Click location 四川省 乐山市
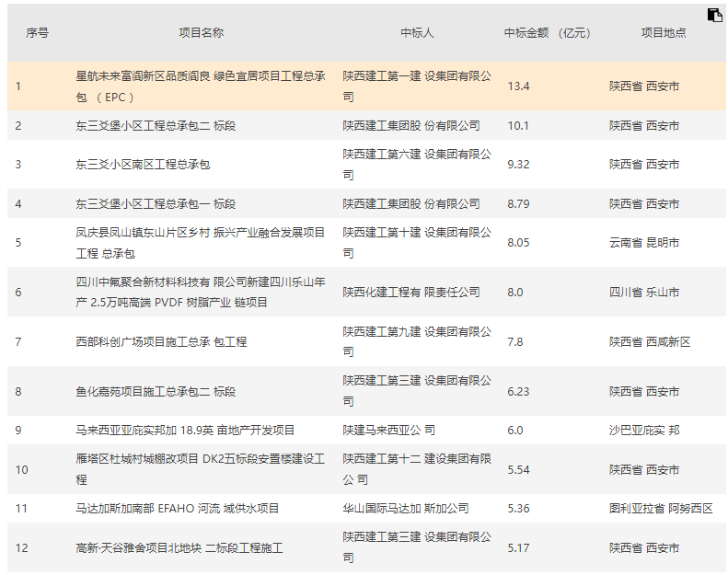Image resolution: width=728 pixels, height=575 pixels. (644, 293)
